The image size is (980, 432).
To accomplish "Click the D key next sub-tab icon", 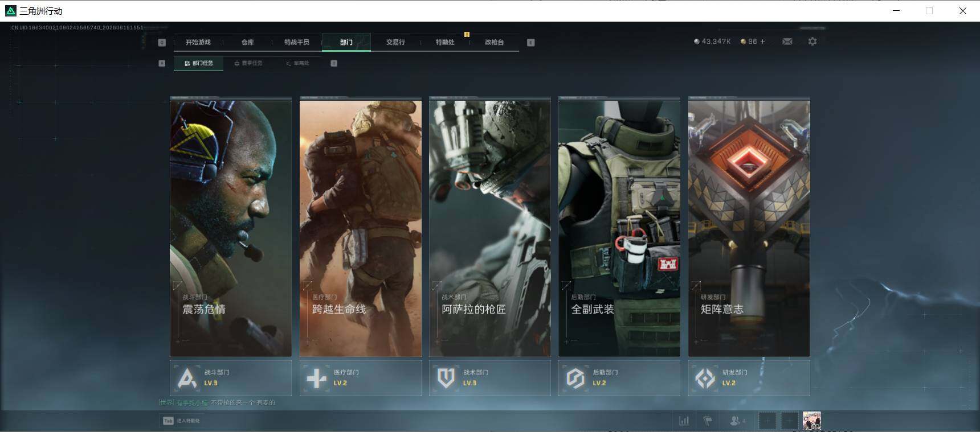I will click(334, 63).
